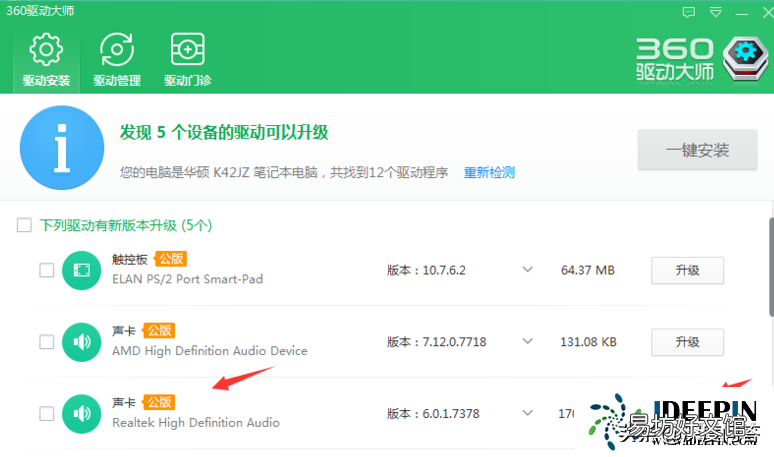Open the 驱动安装 tab
The width and height of the screenshot is (774, 457).
(x=46, y=60)
